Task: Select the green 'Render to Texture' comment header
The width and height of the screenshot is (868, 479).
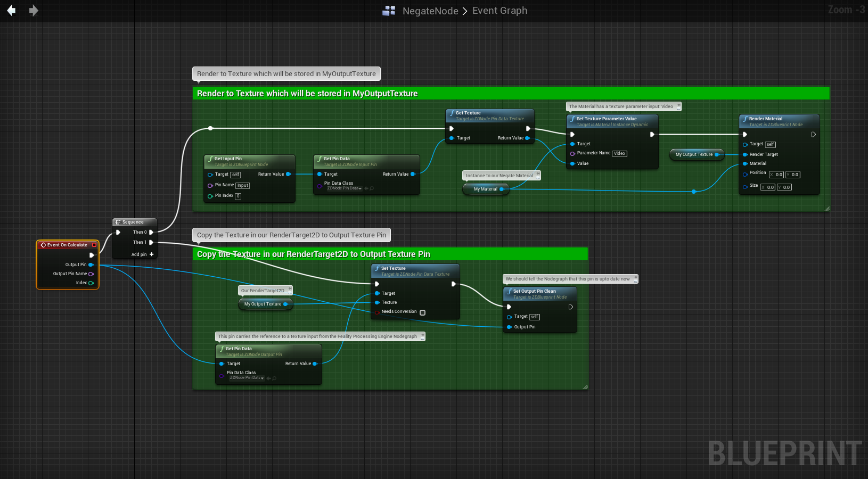Action: pyautogui.click(x=510, y=93)
